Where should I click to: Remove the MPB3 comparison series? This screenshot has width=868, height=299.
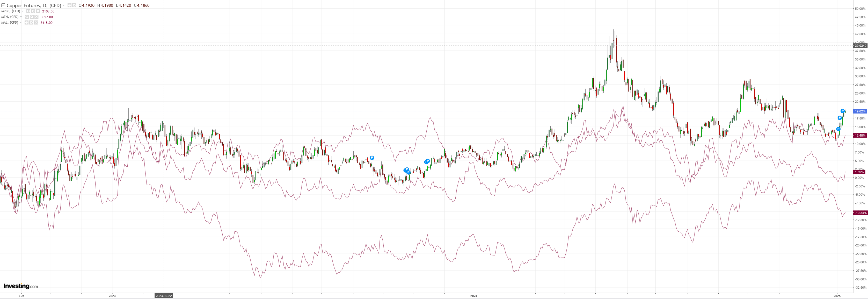[x=38, y=11]
